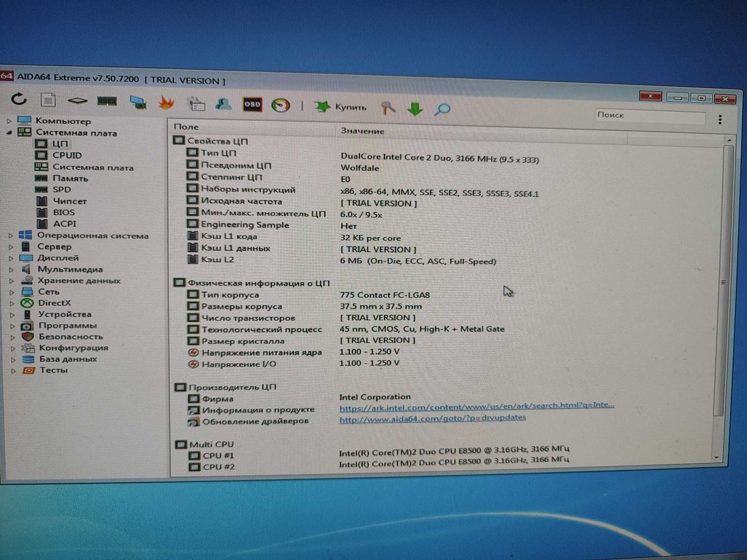The height and width of the screenshot is (560, 747).
Task: Expand the DirectX tree node
Action: click(x=12, y=304)
